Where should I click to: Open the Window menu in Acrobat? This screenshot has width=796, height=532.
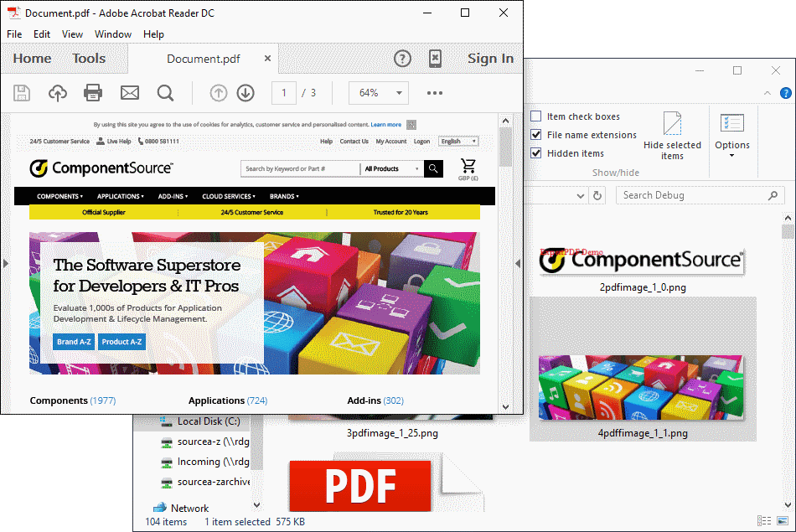coord(113,34)
